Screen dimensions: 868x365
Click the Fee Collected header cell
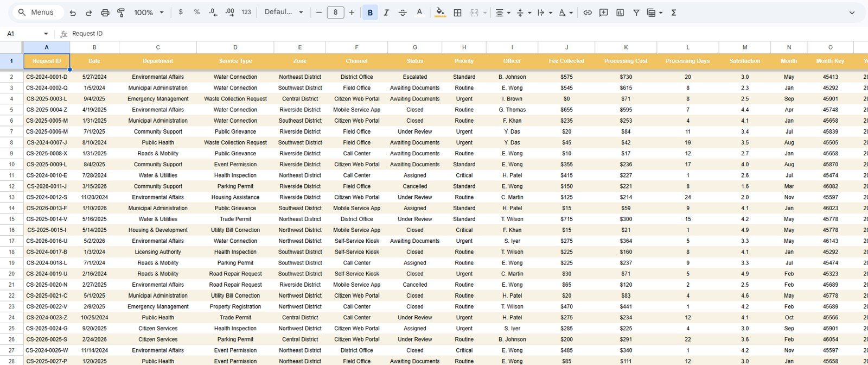[566, 61]
